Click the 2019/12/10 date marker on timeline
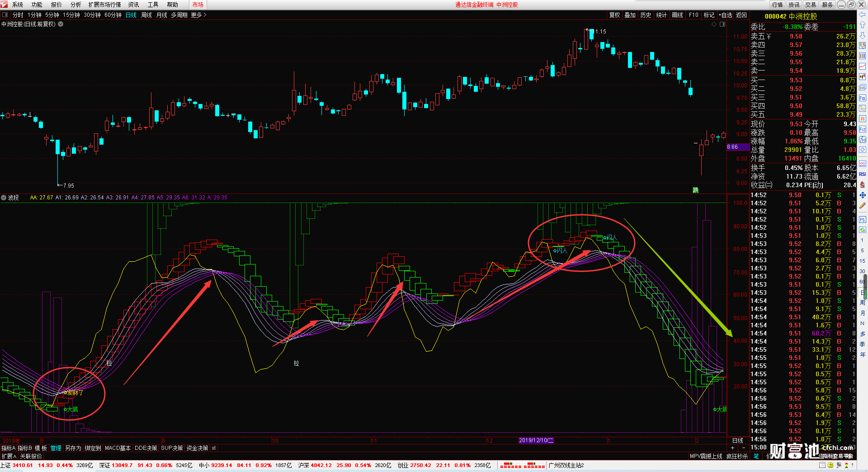The height and width of the screenshot is (472, 868). tap(536, 440)
